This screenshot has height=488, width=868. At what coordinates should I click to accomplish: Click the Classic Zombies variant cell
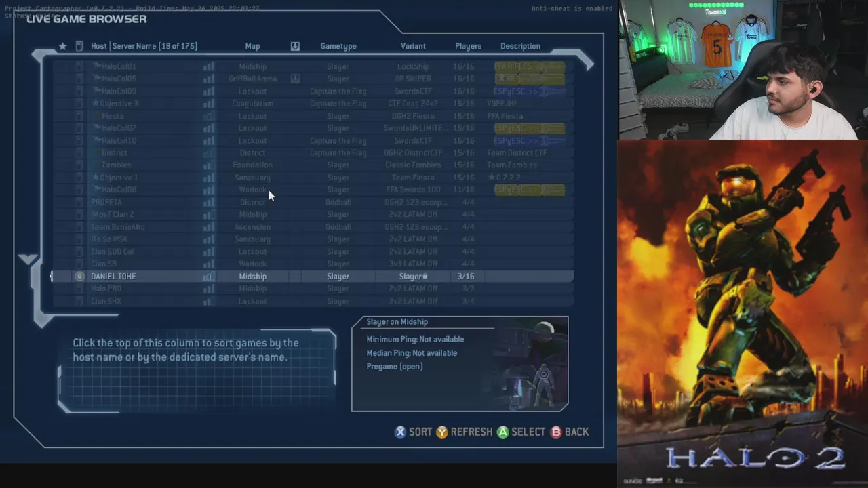[x=413, y=165]
